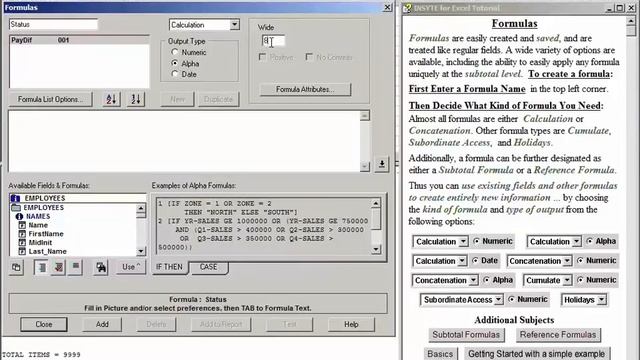Screen dimensions: 640x360
Task: Open tutorial Calculation dropdown beside Numeric
Action: coord(463,242)
